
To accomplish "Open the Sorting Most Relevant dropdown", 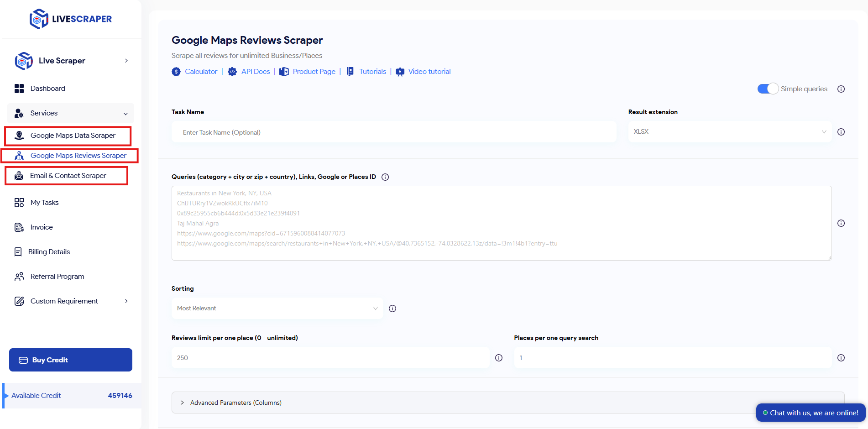I will coord(277,309).
